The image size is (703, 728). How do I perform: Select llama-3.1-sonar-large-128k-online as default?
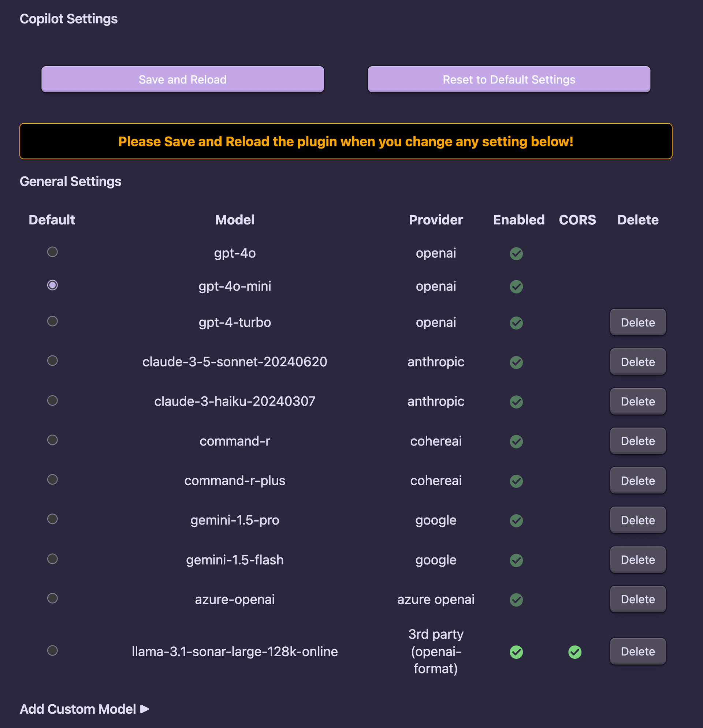52,651
